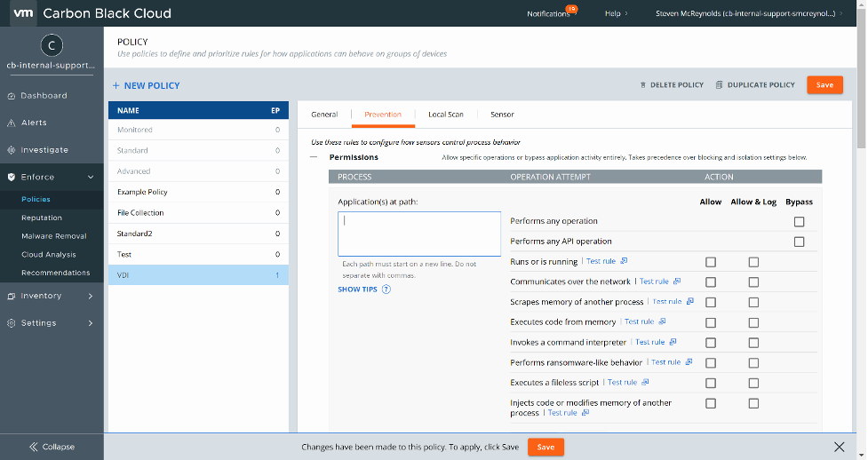Click Save in the bottom notification bar
This screenshot has height=460, width=868.
(x=545, y=447)
